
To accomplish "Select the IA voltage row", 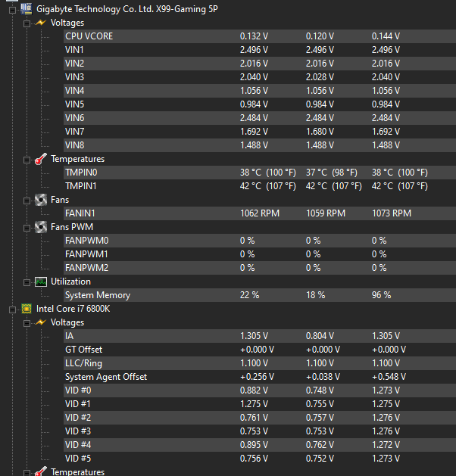I will [x=260, y=336].
